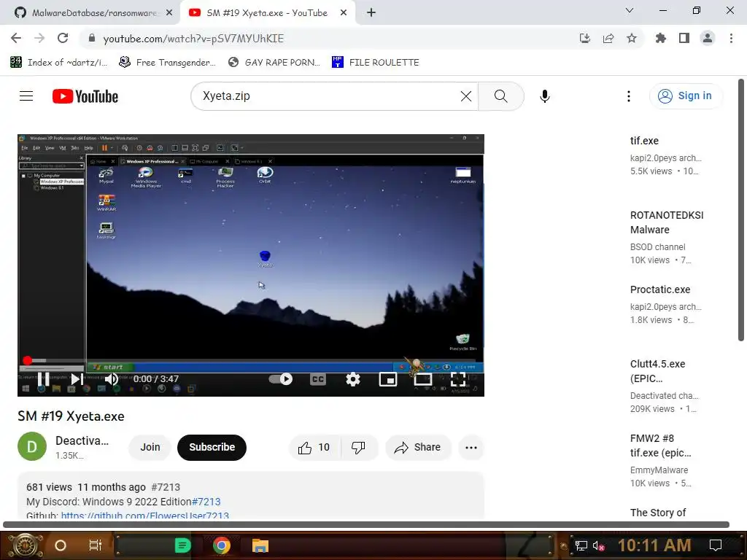The width and height of the screenshot is (747, 560).
Task: Reload the current page
Action: [x=63, y=38]
